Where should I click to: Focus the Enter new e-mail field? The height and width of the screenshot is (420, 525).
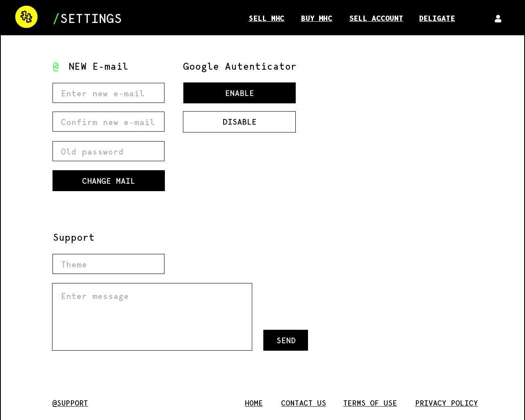point(108,93)
